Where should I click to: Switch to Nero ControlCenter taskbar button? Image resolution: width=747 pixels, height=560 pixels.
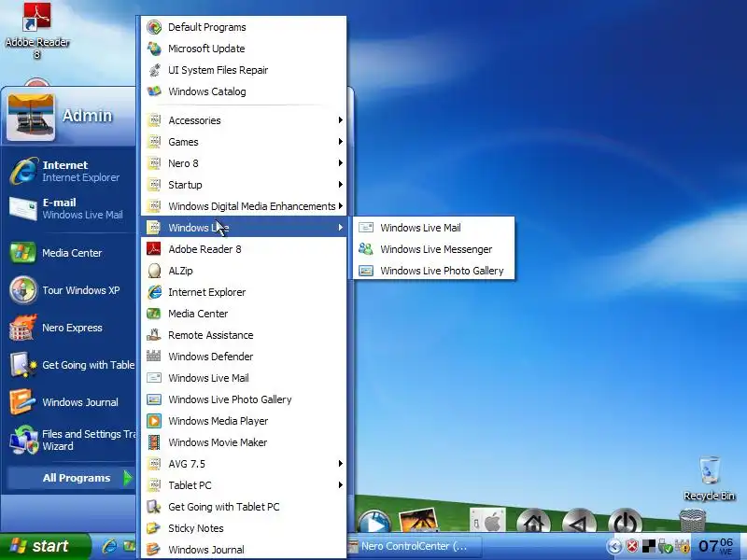[x=415, y=546]
